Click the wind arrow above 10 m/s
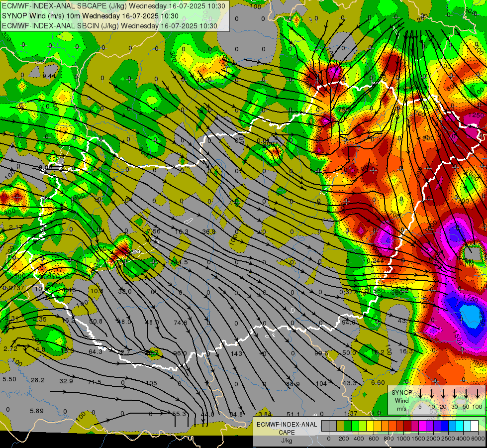This screenshot has height=448, width=487. tap(432, 393)
